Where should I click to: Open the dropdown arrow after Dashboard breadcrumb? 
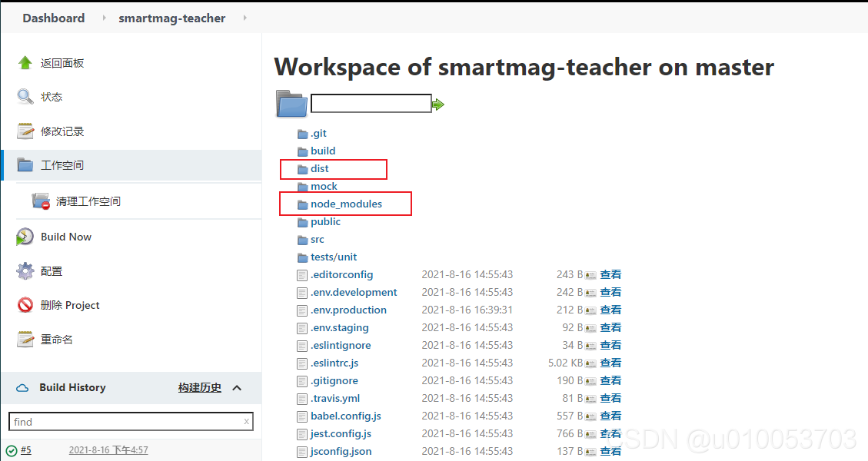pyautogui.click(x=104, y=18)
